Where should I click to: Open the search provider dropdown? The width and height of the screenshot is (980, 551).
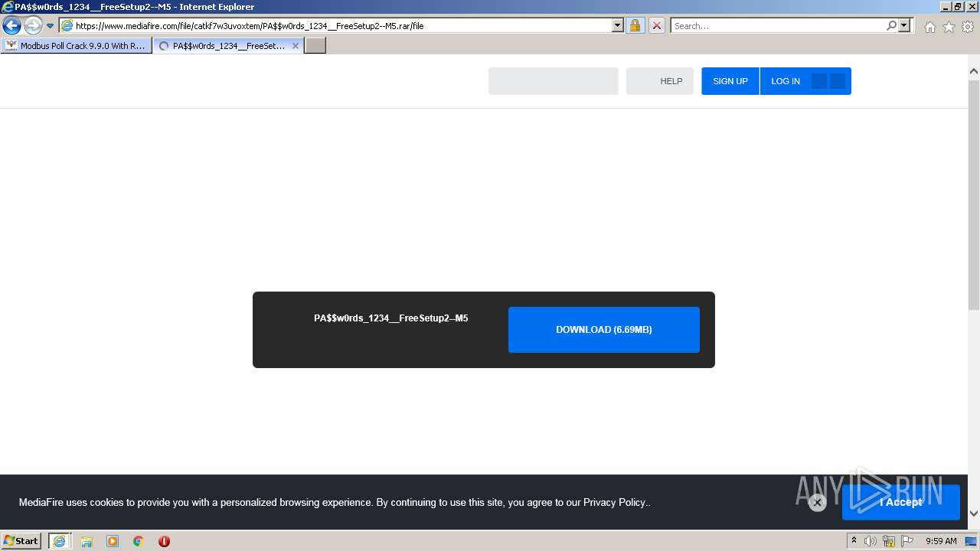(904, 26)
